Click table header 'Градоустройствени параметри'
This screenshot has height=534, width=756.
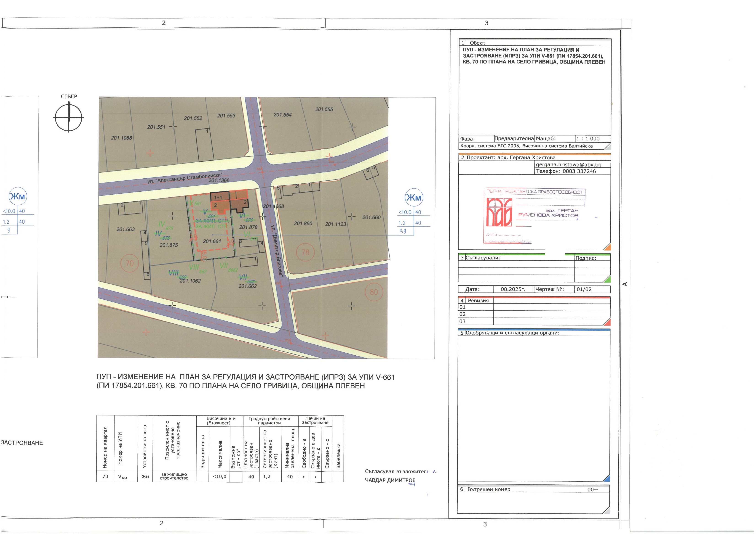(x=269, y=420)
